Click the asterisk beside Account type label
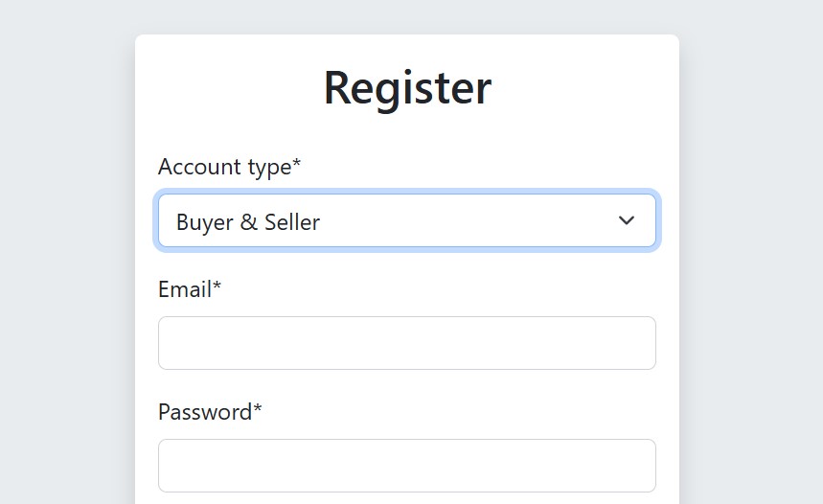This screenshot has height=504, width=823. click(x=297, y=164)
